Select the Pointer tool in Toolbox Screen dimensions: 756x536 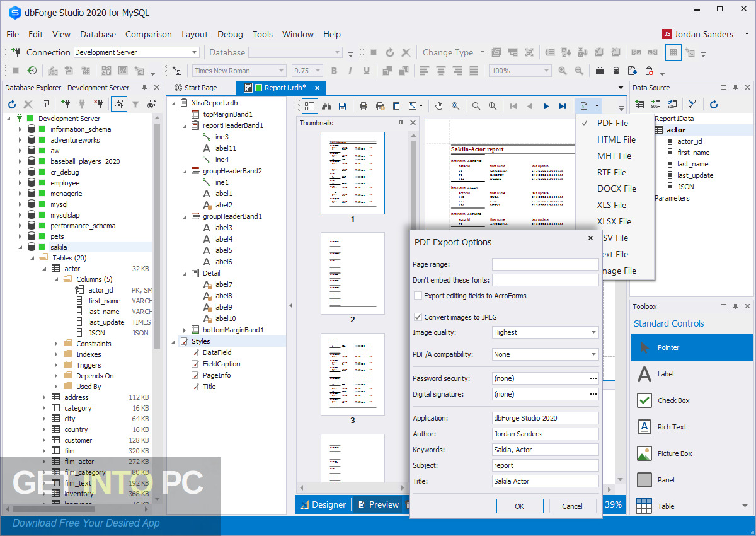point(692,347)
